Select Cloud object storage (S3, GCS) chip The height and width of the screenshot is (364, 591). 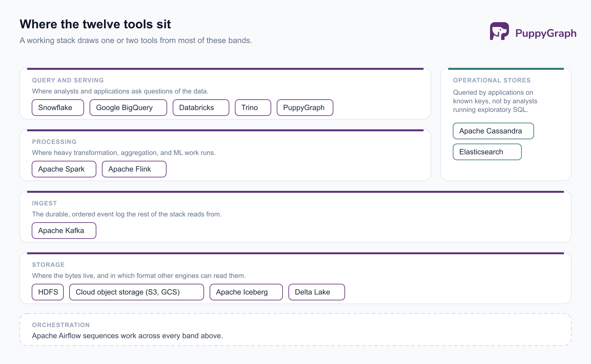pos(137,292)
